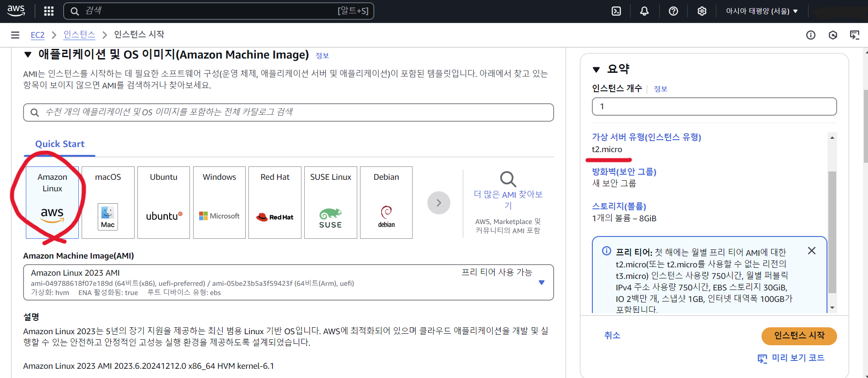Click the 인스턴스 시작 breadcrumb text

click(139, 35)
